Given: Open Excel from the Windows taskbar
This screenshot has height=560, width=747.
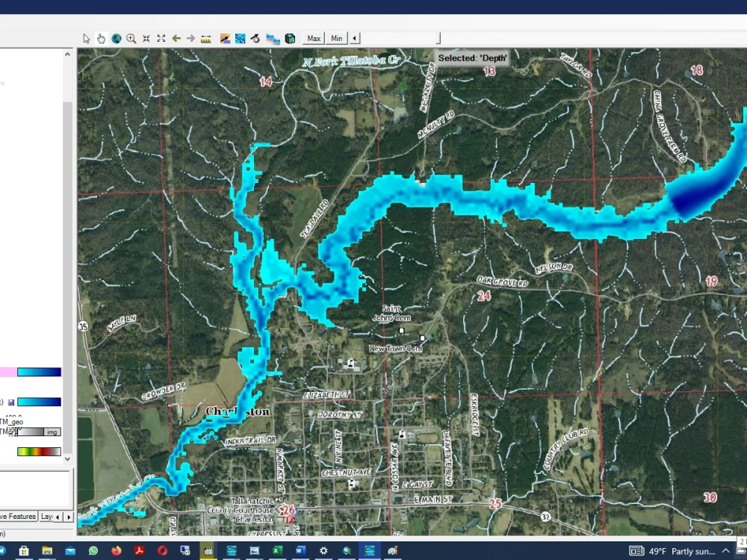Looking at the screenshot, I should pyautogui.click(x=278, y=551).
